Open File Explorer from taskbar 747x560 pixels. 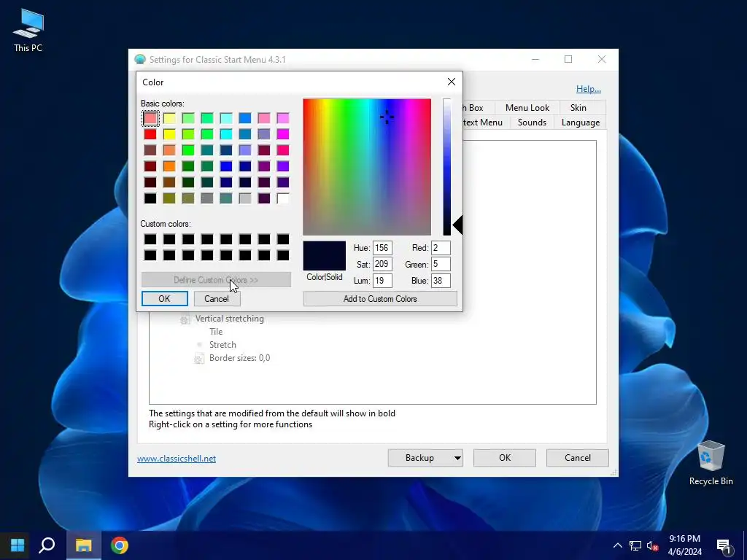click(x=83, y=545)
